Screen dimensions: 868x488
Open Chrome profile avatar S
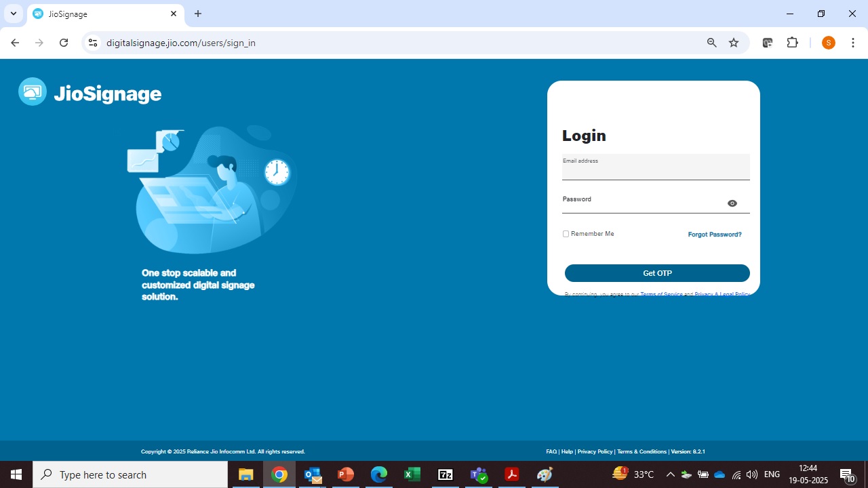tap(829, 43)
